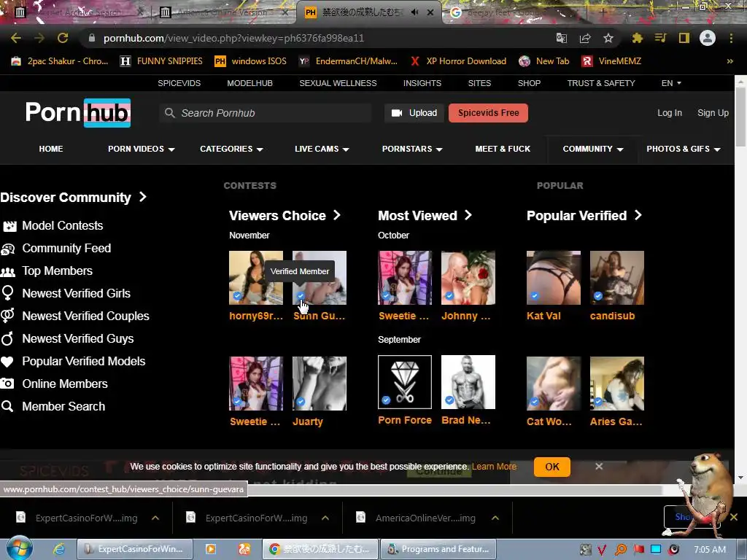
Task: Click the Newest Verified Couples sidebar icon
Action: 7,316
